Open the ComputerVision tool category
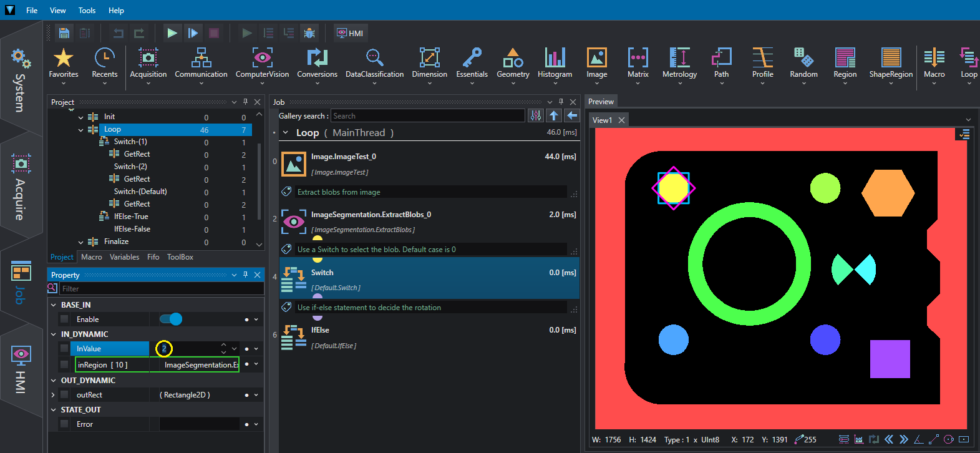Viewport: 980px width, 453px height. [x=262, y=64]
